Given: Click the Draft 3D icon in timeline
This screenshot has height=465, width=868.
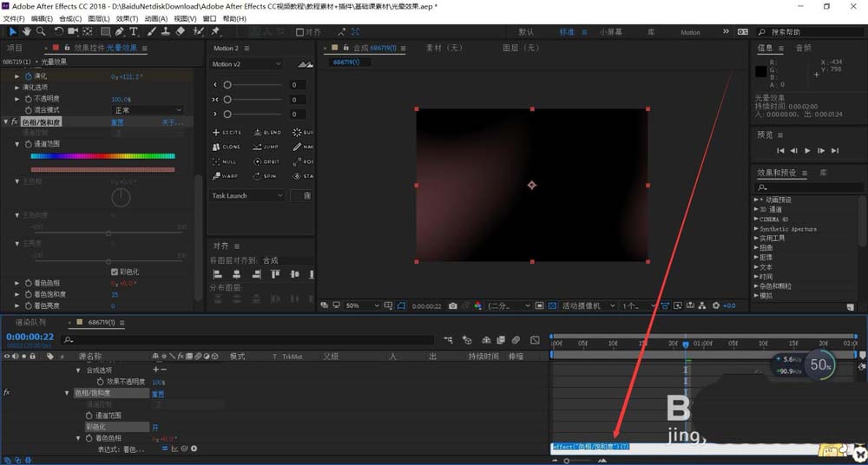Looking at the screenshot, I should tap(467, 340).
